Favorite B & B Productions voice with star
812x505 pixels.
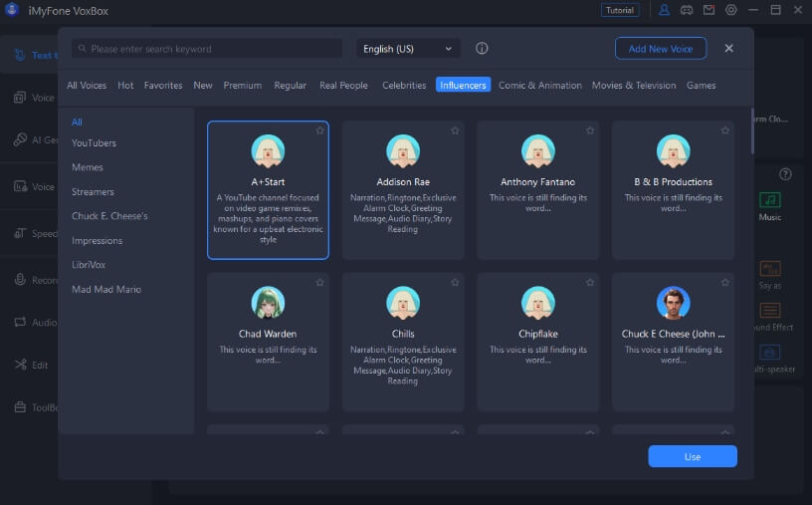pos(725,130)
